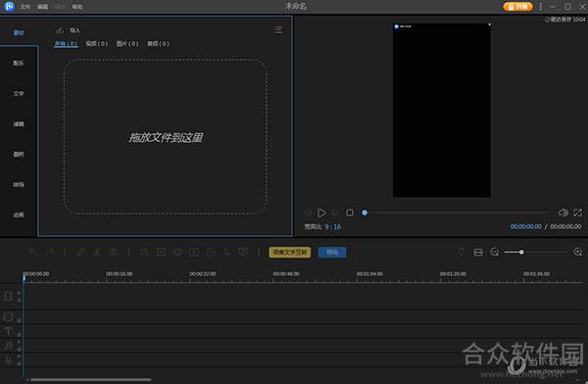This screenshot has height=384, width=588.
Task: Click the 拖放文件到这里 drop area
Action: 166,137
